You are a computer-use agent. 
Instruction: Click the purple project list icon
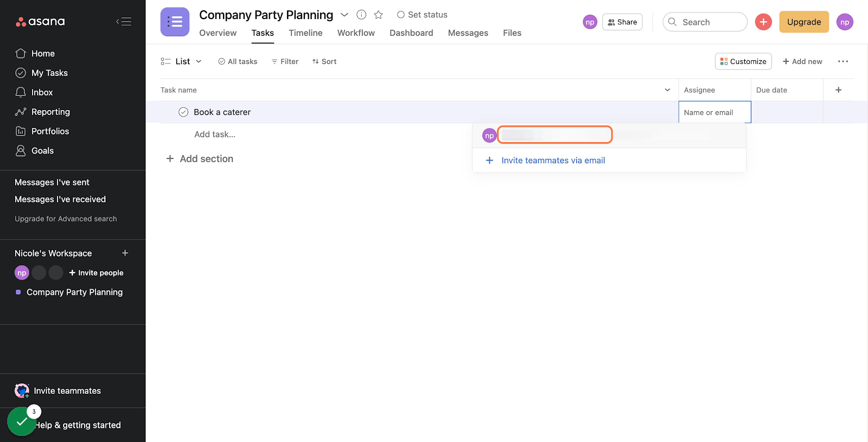175,22
